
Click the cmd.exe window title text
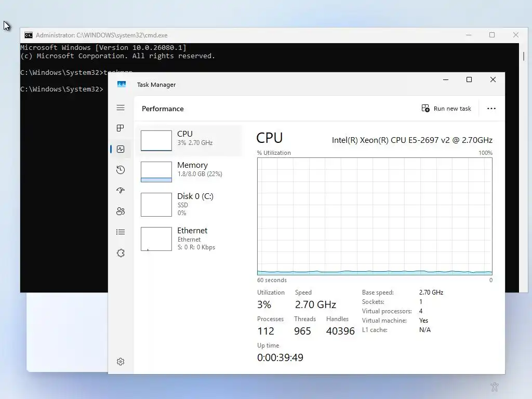pyautogui.click(x=101, y=35)
